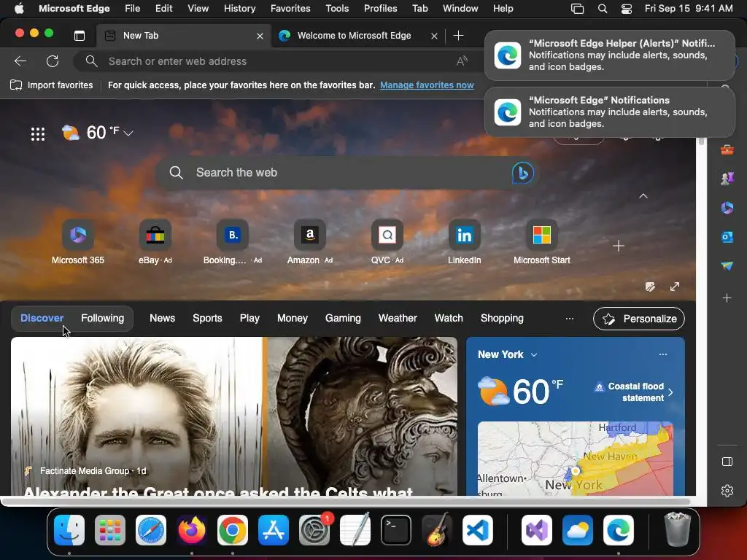This screenshot has height=560, width=747.
Task: Open the Booking.com quick link
Action: [233, 242]
